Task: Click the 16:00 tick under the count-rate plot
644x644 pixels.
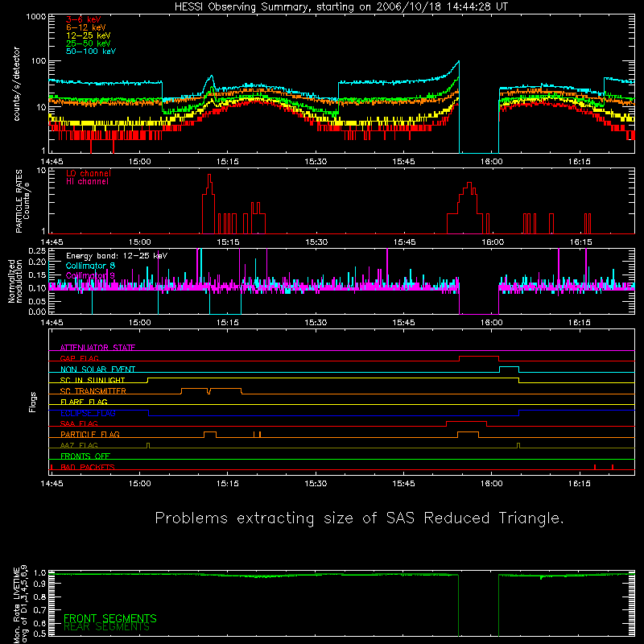Action: tap(492, 162)
